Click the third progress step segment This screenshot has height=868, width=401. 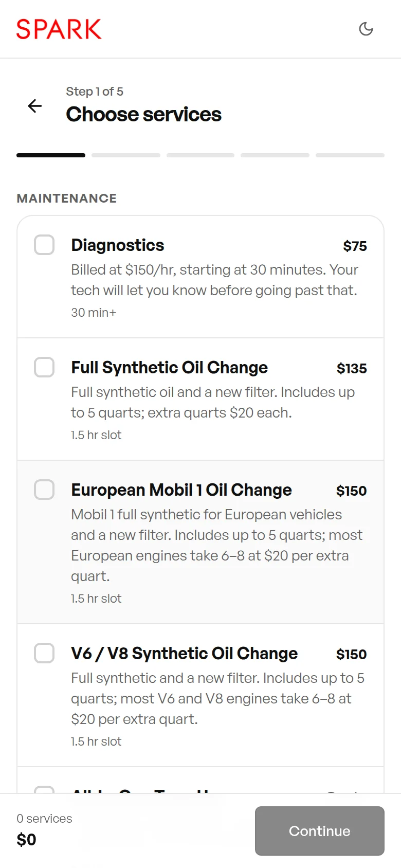tap(200, 155)
